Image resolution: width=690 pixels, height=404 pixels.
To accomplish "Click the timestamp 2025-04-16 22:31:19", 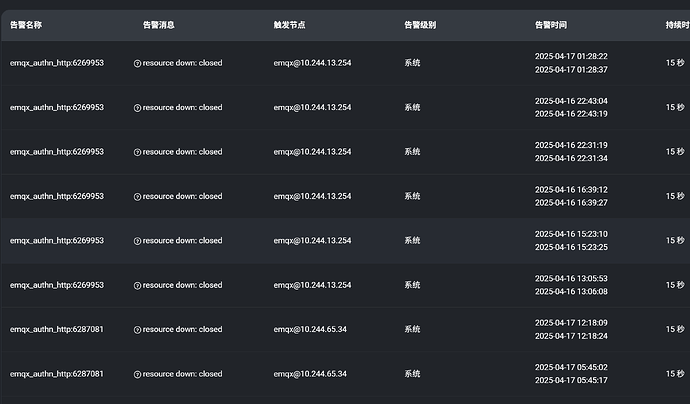I will (x=571, y=145).
